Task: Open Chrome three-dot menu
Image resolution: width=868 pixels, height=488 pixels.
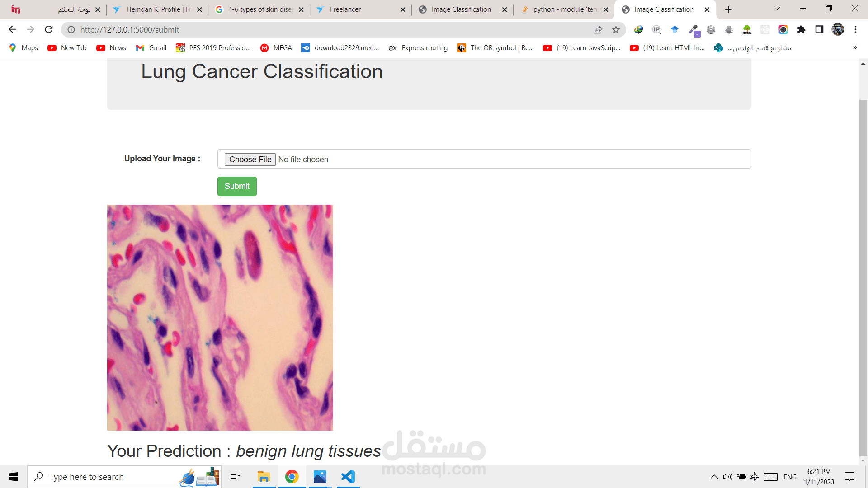Action: (x=855, y=30)
